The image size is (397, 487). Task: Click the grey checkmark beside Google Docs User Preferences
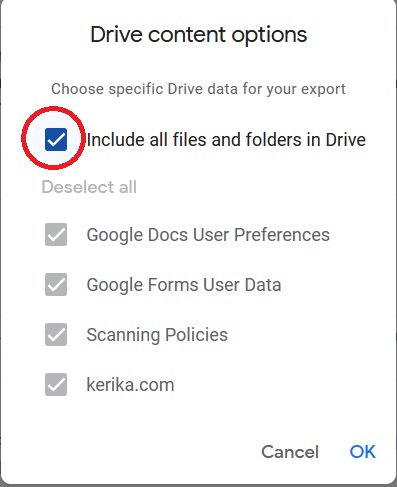click(x=56, y=235)
